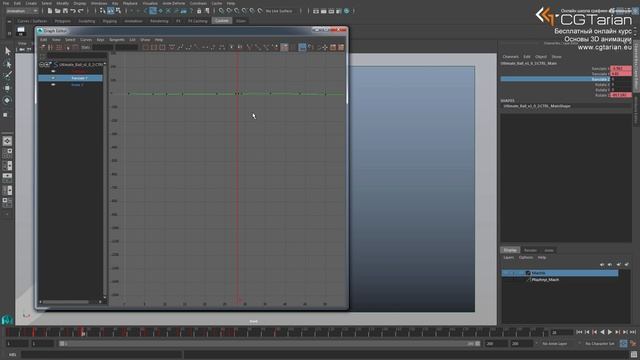Open the Tangents menu in Graph Editor
The height and width of the screenshot is (360, 640).
117,40
